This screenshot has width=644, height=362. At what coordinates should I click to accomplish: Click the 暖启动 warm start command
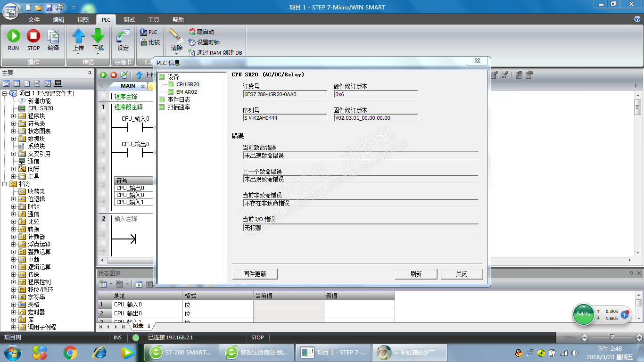[201, 32]
